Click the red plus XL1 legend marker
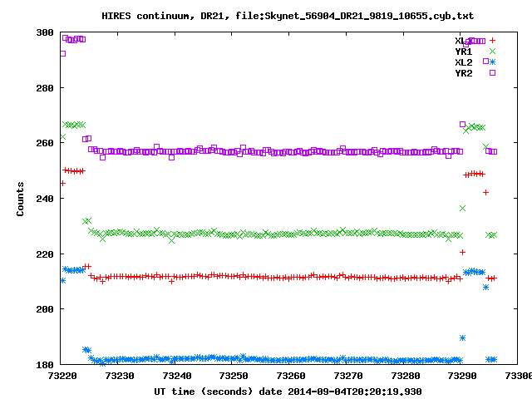 [x=492, y=41]
